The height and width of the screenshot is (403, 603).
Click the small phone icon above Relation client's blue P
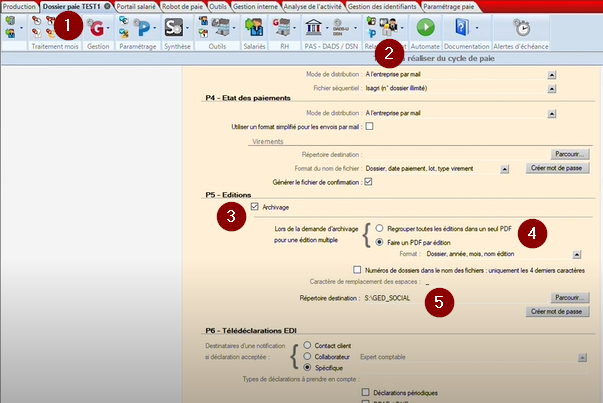371,21
